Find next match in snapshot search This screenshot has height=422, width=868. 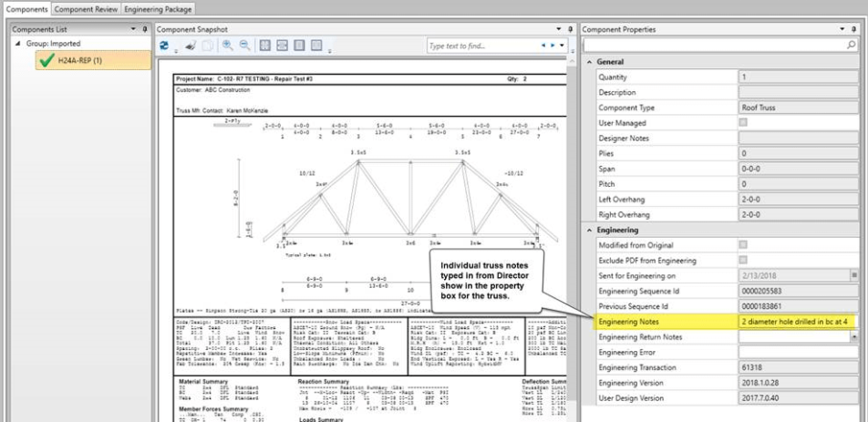pyautogui.click(x=553, y=46)
